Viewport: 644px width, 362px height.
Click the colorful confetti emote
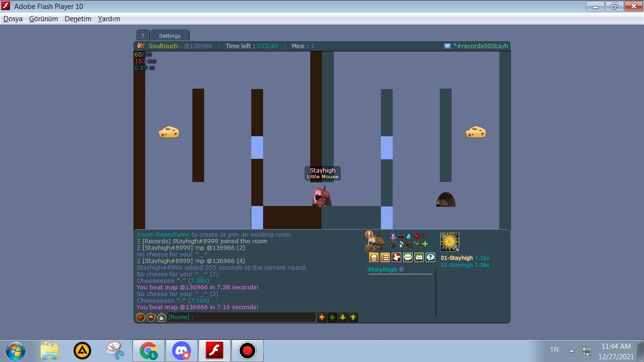pyautogui.click(x=417, y=244)
